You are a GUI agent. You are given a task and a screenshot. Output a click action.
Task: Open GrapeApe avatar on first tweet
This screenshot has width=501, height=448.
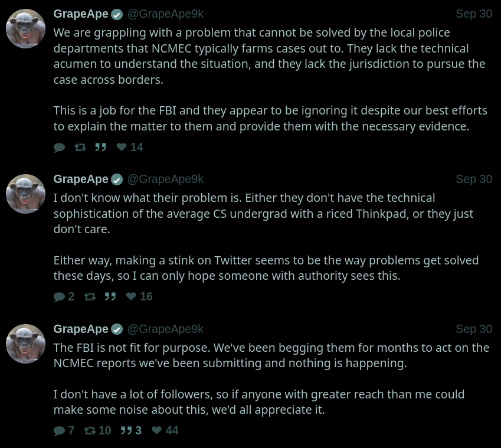tap(25, 28)
